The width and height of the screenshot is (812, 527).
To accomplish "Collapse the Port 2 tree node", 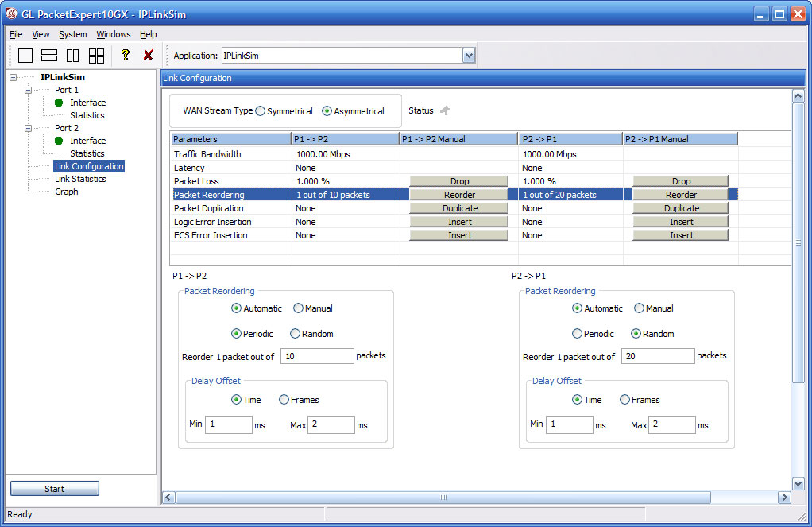I will (29, 128).
